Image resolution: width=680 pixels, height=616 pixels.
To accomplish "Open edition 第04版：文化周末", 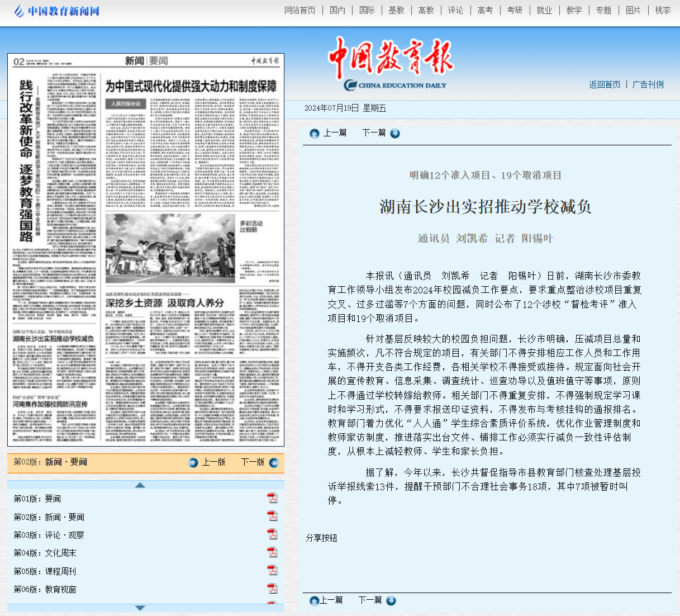I will [45, 553].
